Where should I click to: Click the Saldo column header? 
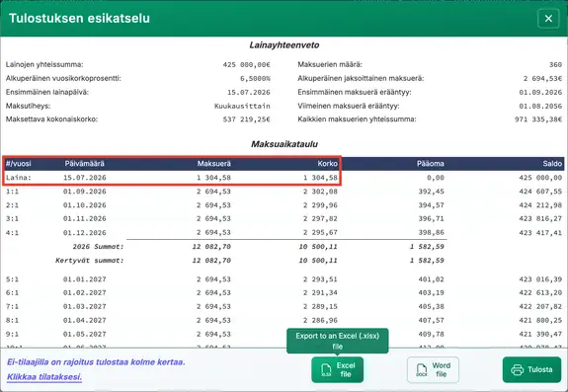click(552, 164)
